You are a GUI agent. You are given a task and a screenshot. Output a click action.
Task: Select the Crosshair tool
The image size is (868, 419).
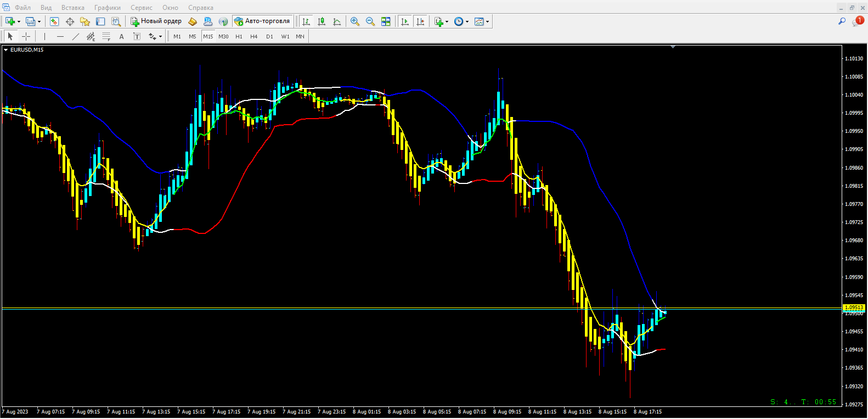[26, 36]
